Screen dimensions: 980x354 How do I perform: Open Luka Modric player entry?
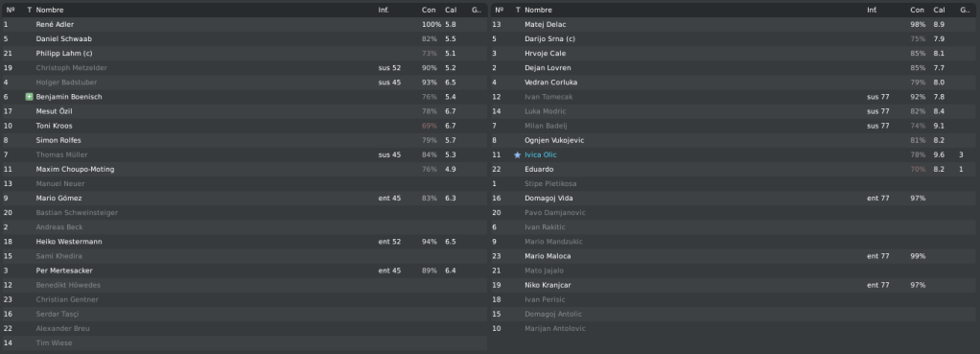click(545, 111)
